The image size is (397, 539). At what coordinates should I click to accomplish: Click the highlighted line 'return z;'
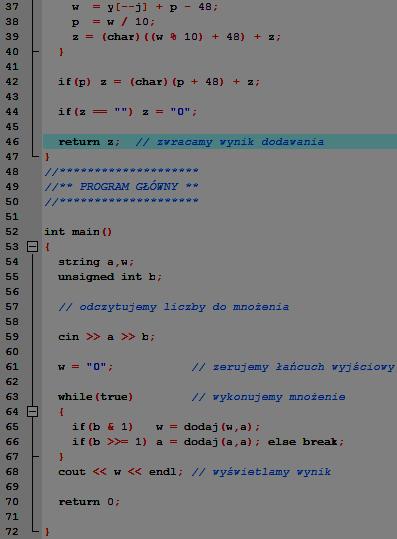(220, 142)
